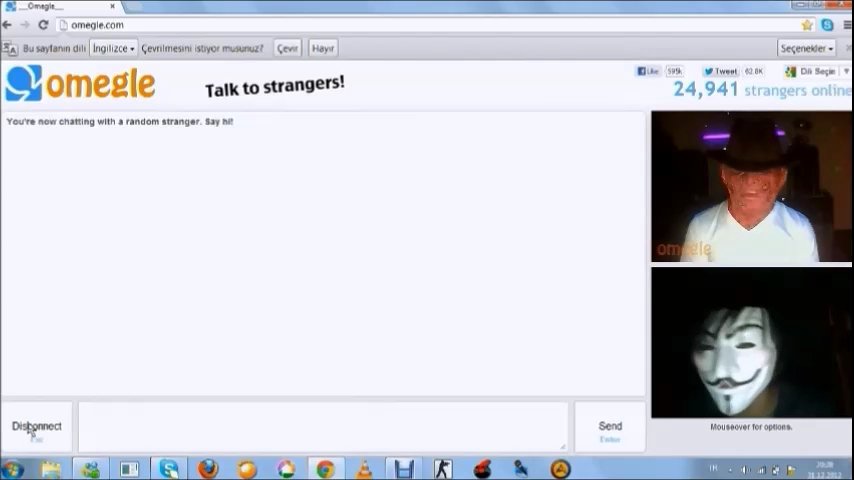The height and width of the screenshot is (480, 854).
Task: Reload the Omegle page
Action: click(43, 25)
